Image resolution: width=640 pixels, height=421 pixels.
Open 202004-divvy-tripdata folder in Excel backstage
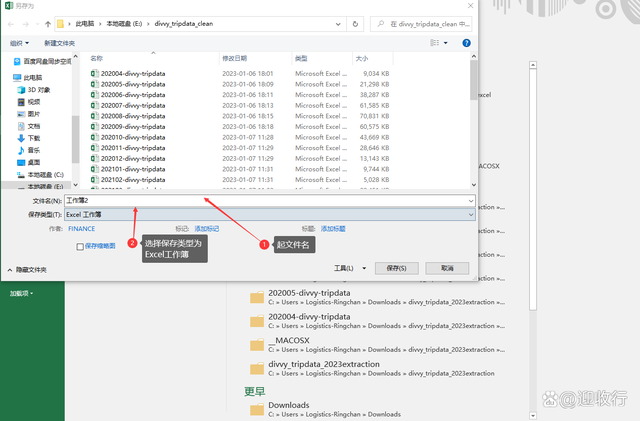coord(378,321)
